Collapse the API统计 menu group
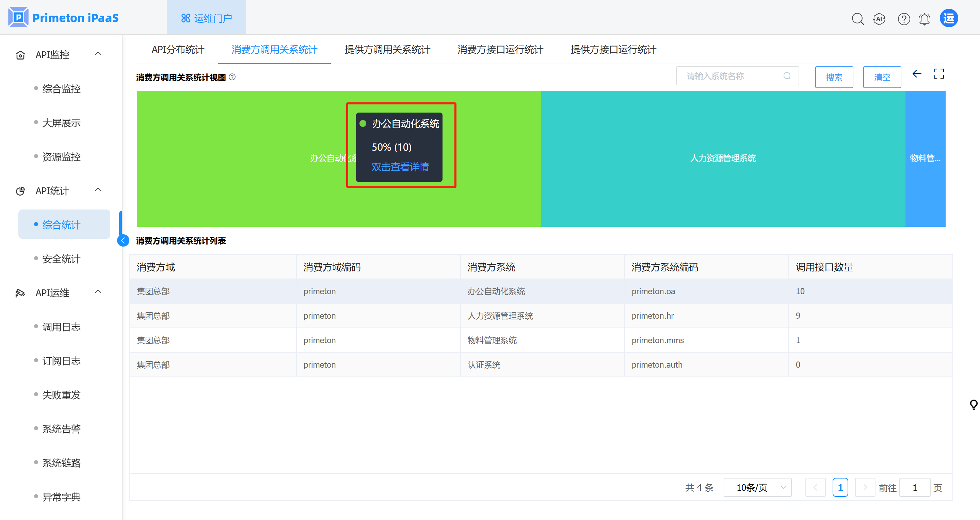The image size is (980, 520). (x=98, y=190)
